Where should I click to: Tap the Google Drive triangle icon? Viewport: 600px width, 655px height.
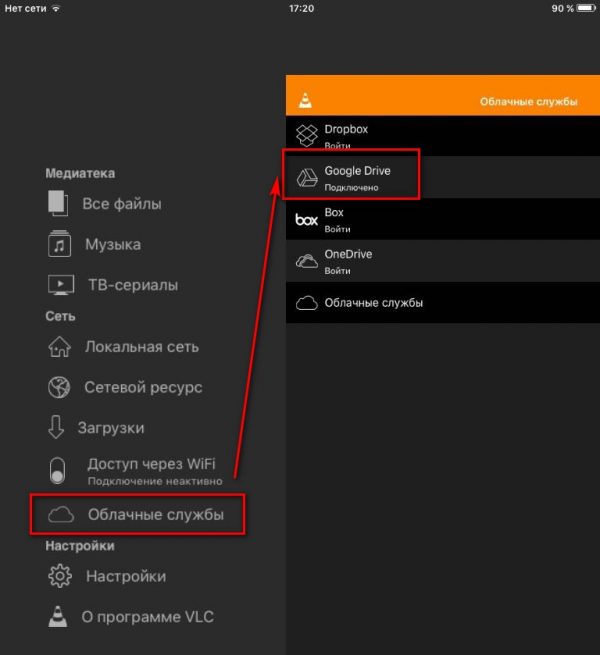coord(306,177)
